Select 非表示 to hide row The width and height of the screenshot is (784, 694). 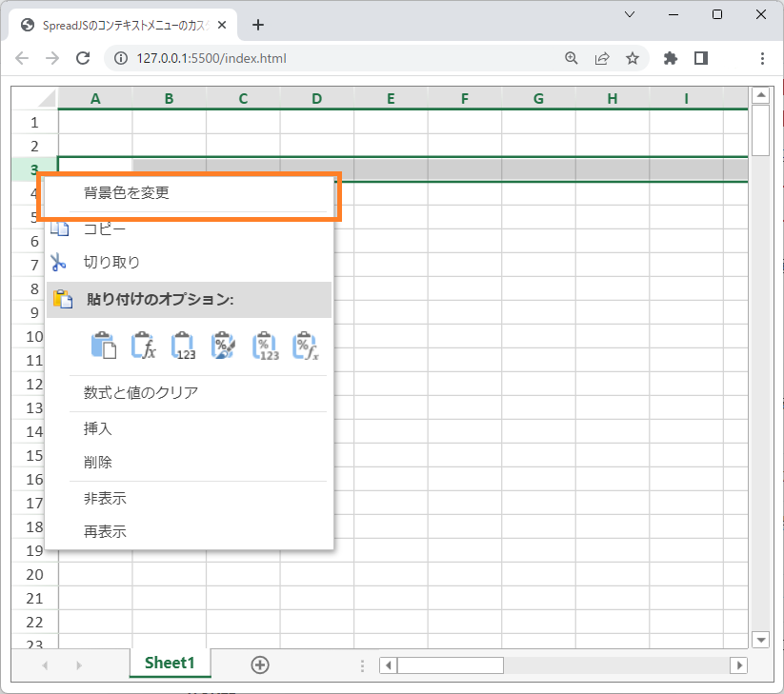point(189,498)
